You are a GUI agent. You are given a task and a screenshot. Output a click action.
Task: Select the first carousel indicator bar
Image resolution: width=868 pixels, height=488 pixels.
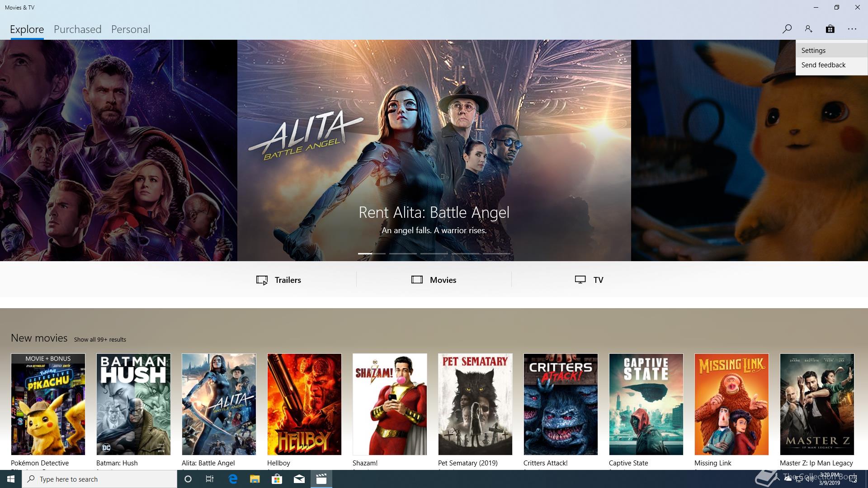pyautogui.click(x=372, y=253)
